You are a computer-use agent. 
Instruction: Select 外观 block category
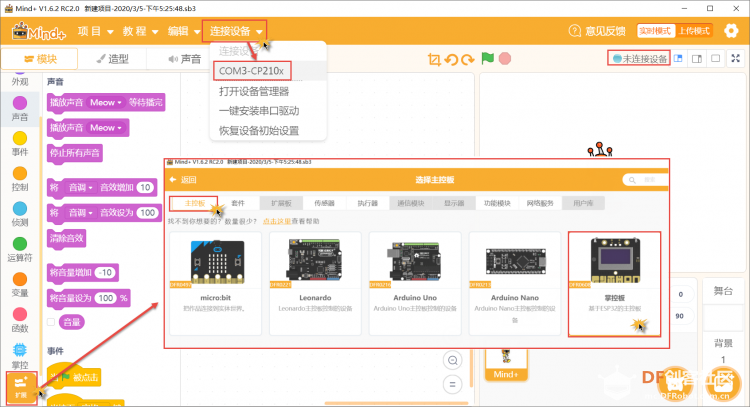click(20, 80)
